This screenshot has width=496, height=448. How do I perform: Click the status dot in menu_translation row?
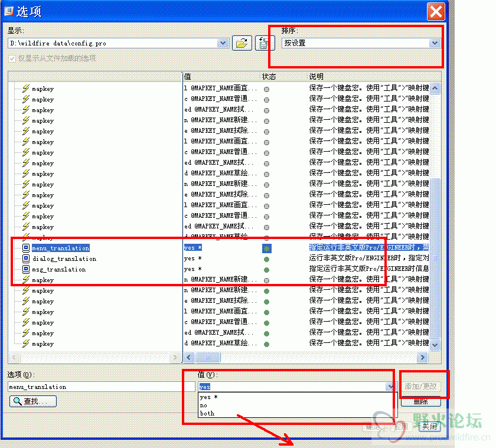click(267, 248)
